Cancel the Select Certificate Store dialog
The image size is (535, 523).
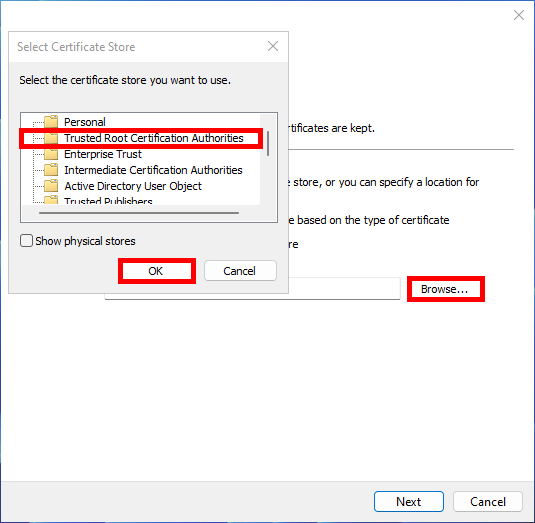click(240, 271)
